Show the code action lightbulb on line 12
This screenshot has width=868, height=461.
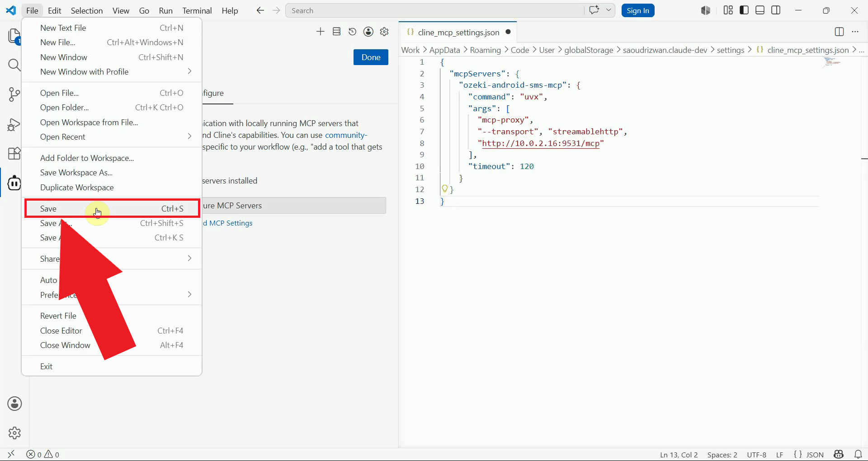(445, 189)
